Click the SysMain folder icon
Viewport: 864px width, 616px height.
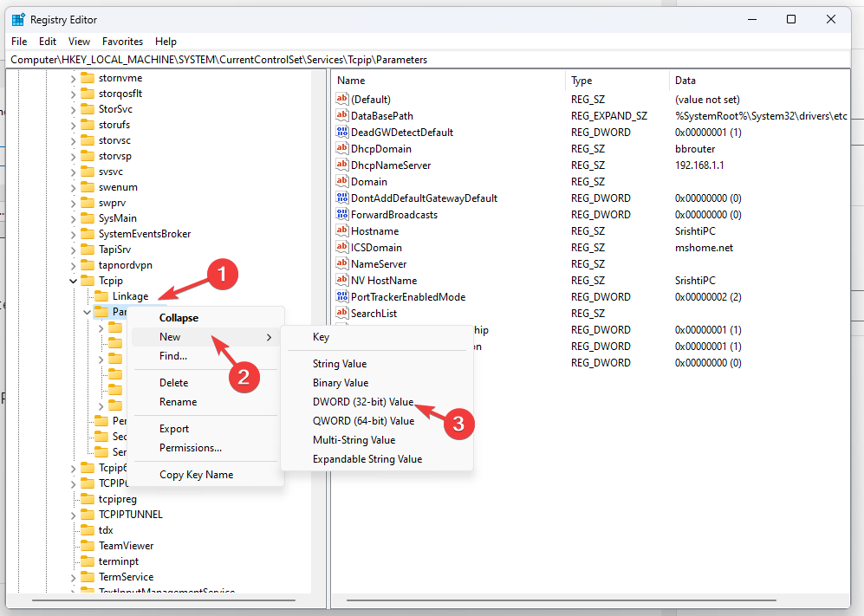tap(87, 218)
